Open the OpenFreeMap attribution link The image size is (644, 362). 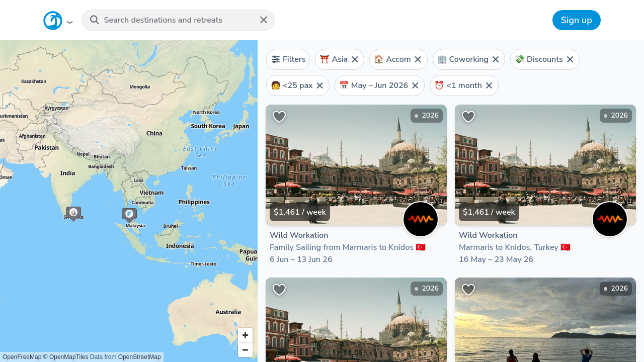[x=22, y=357]
